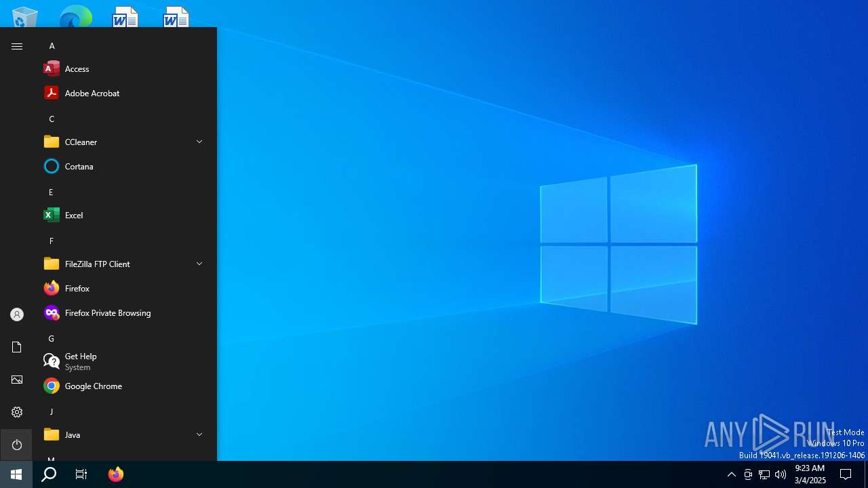This screenshot has height=488, width=868.
Task: Open network status tray icon
Action: [x=764, y=474]
